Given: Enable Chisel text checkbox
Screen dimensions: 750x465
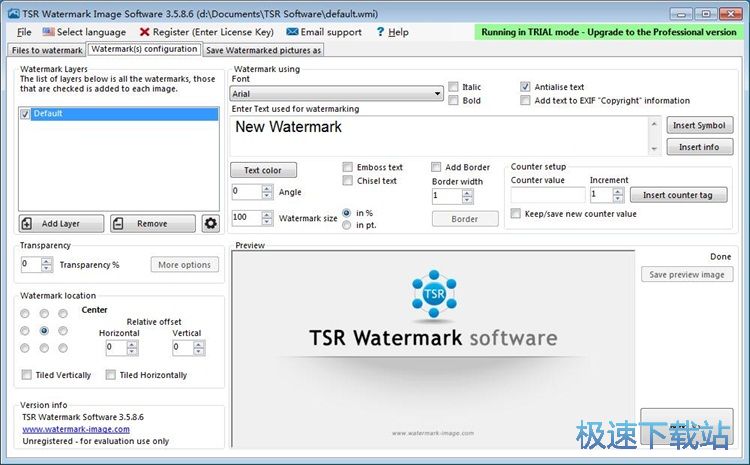Looking at the screenshot, I should (x=348, y=180).
